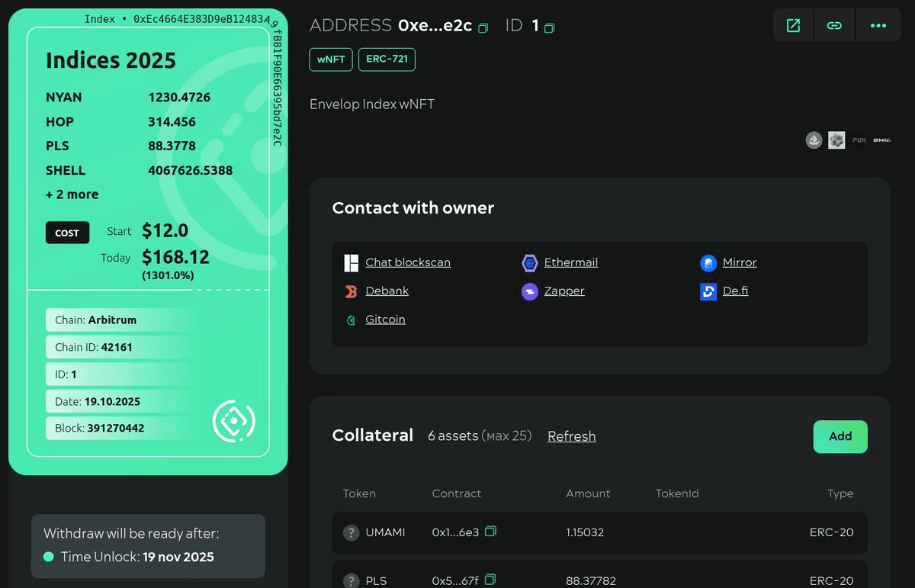The width and height of the screenshot is (915, 588).
Task: Open the Ethermail contact option
Action: (x=571, y=262)
